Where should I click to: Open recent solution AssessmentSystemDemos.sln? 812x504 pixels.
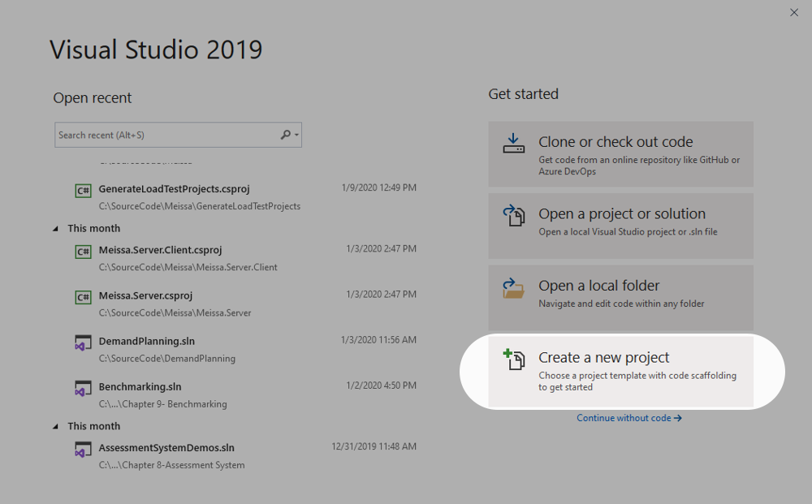pyautogui.click(x=166, y=448)
